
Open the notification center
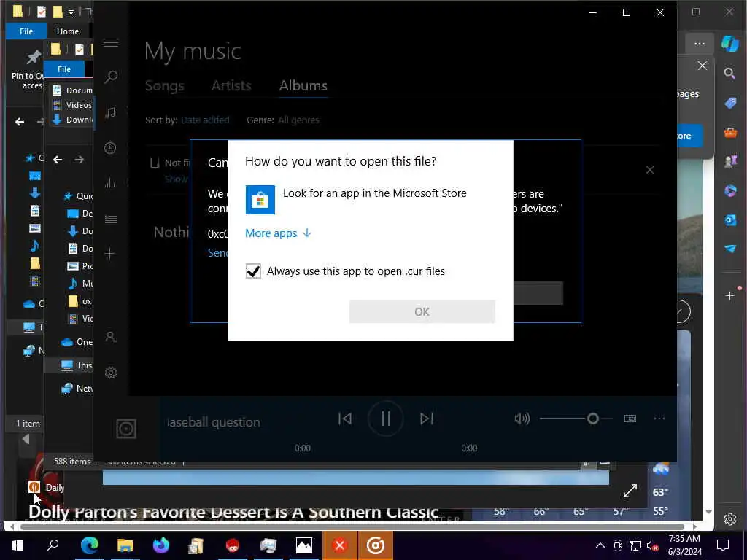(723, 545)
